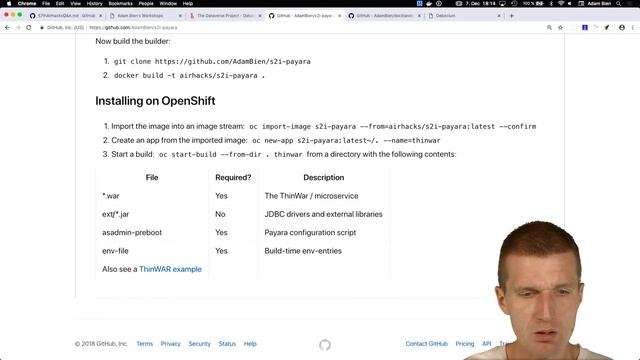The height and width of the screenshot is (360, 640).
Task: Open the zoom magnifier in address bar
Action: (x=549, y=27)
